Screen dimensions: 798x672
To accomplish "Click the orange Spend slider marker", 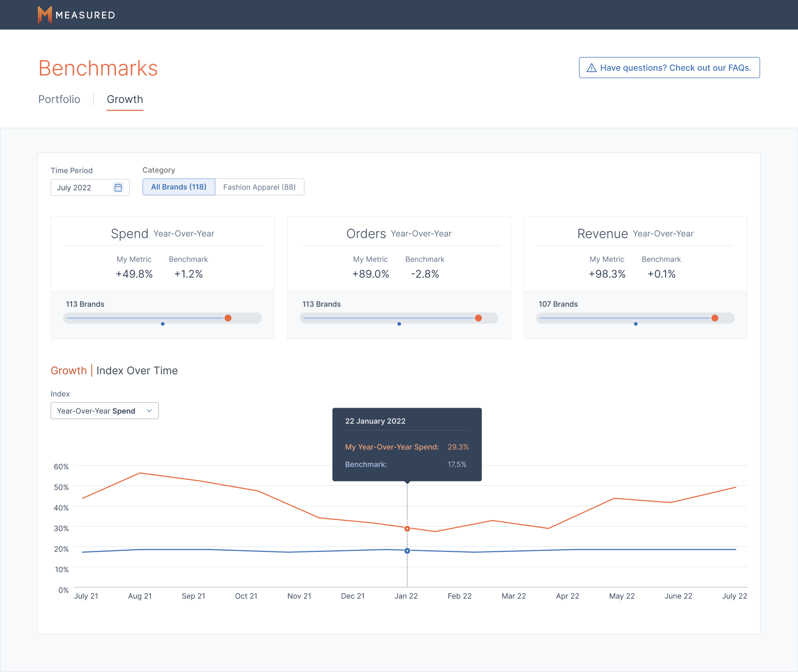I will click(228, 318).
